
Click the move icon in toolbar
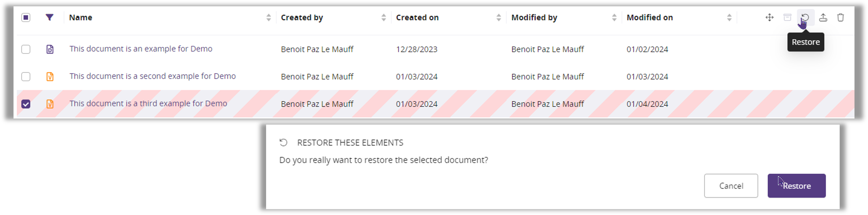pyautogui.click(x=769, y=17)
